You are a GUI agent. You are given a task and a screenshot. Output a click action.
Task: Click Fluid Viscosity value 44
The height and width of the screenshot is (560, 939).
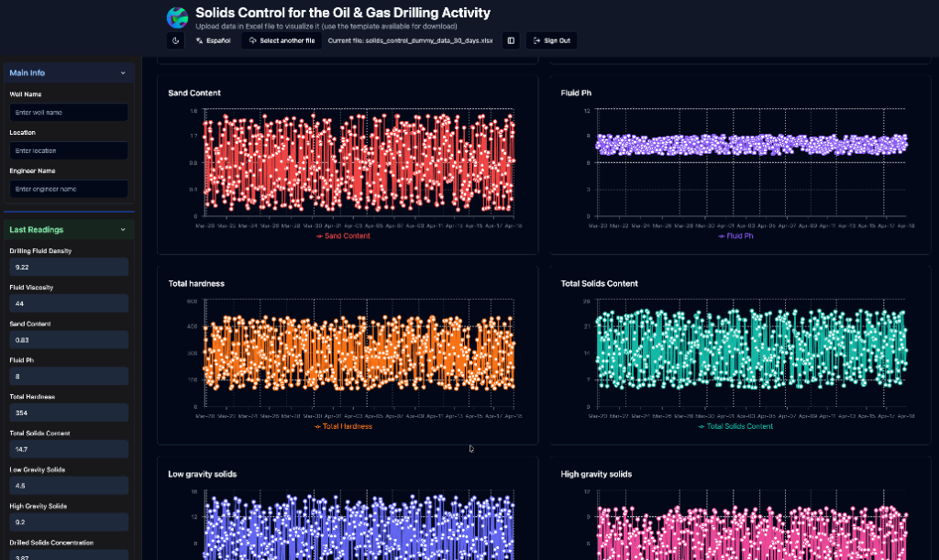69,303
